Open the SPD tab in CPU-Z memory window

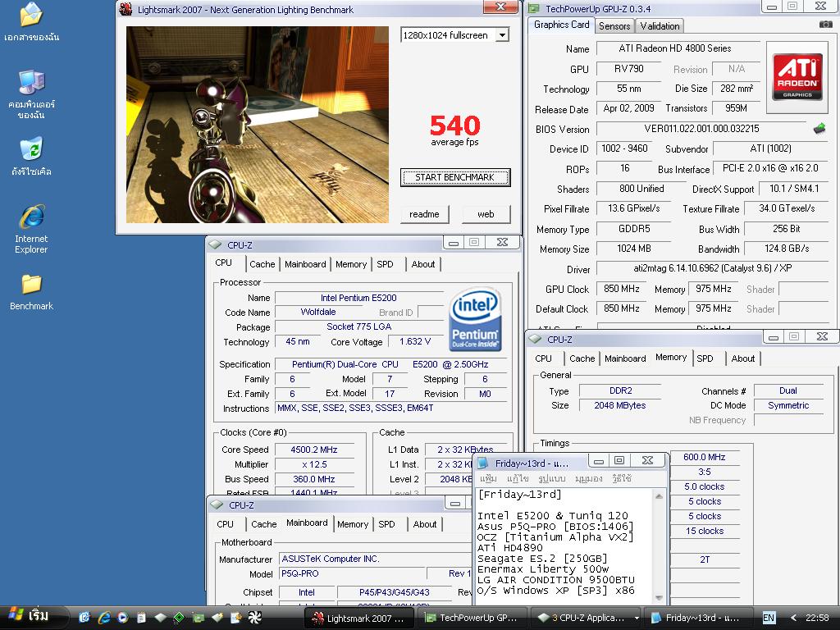click(x=705, y=358)
